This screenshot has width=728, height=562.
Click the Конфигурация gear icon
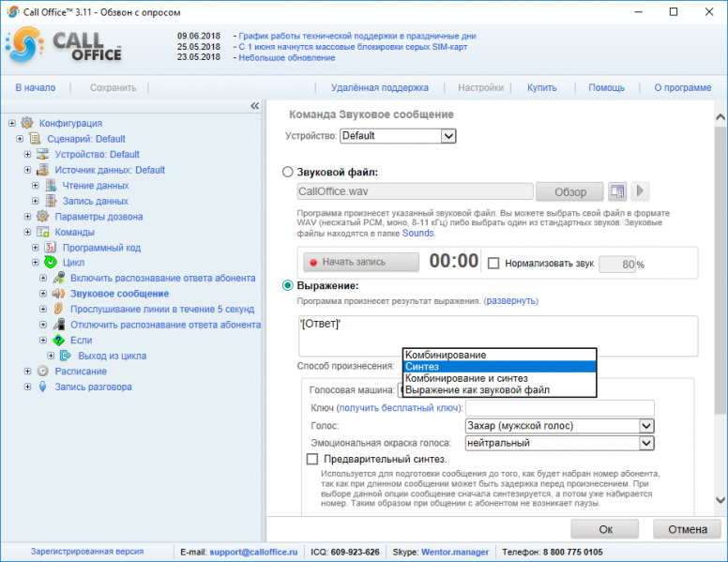(x=27, y=123)
